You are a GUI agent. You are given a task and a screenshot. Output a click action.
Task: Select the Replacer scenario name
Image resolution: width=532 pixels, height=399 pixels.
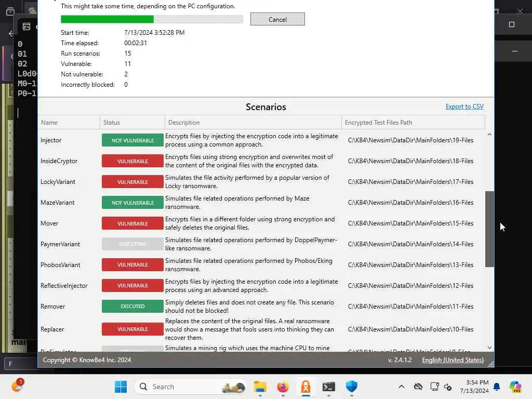tap(52, 329)
